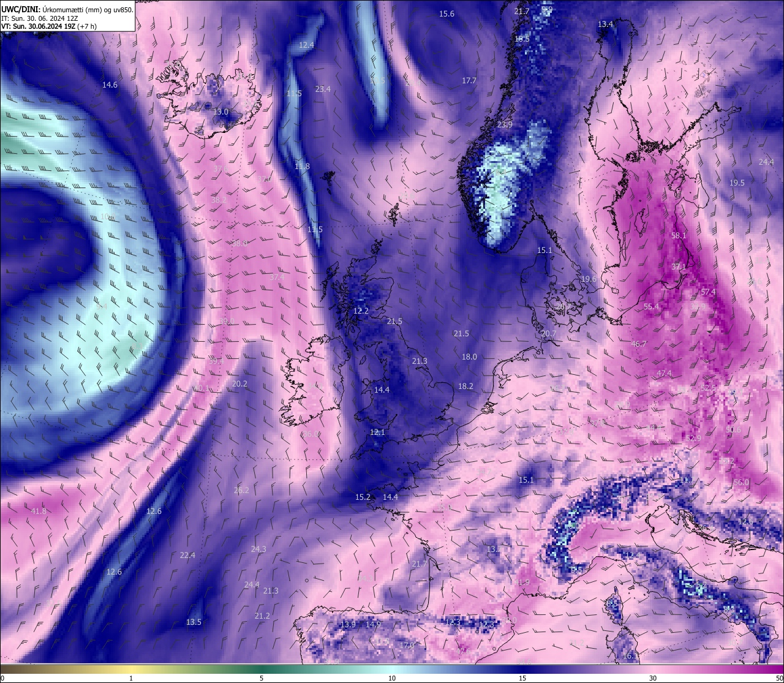
Task: Click the 13.4 value in the north
Action: (x=605, y=25)
